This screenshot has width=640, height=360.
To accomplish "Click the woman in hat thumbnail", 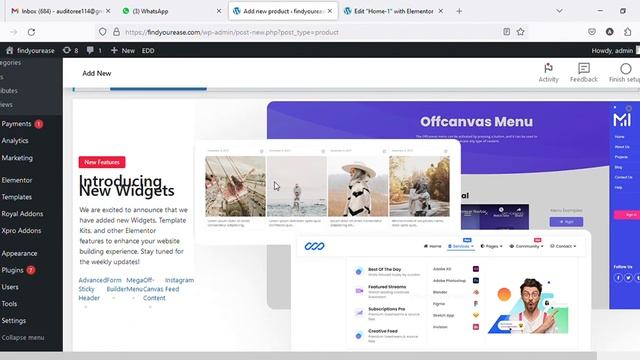I will (358, 186).
